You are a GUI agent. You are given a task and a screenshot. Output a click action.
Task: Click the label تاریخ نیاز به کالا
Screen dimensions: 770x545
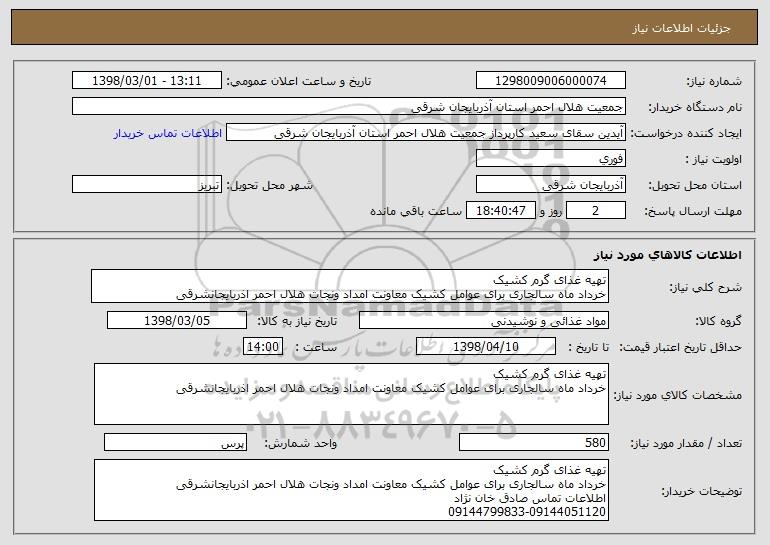point(297,321)
